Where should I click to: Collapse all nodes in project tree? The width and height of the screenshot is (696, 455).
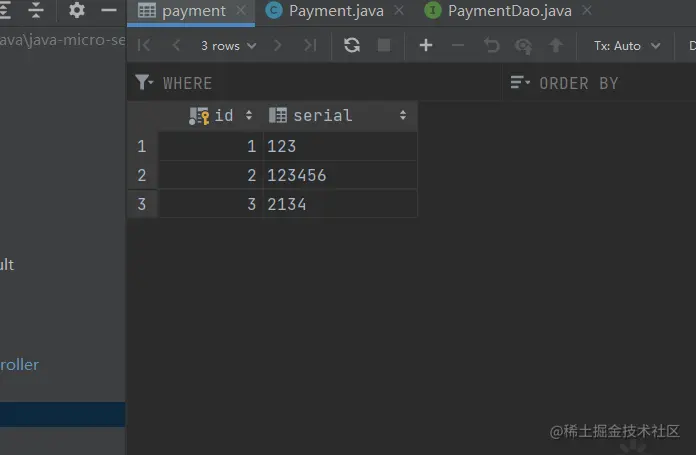[x=36, y=10]
